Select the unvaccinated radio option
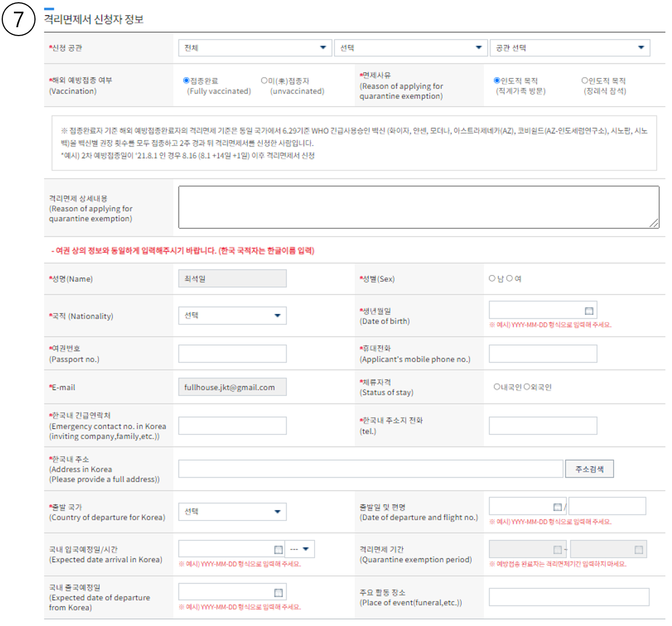This screenshot has width=672, height=626. [264, 81]
